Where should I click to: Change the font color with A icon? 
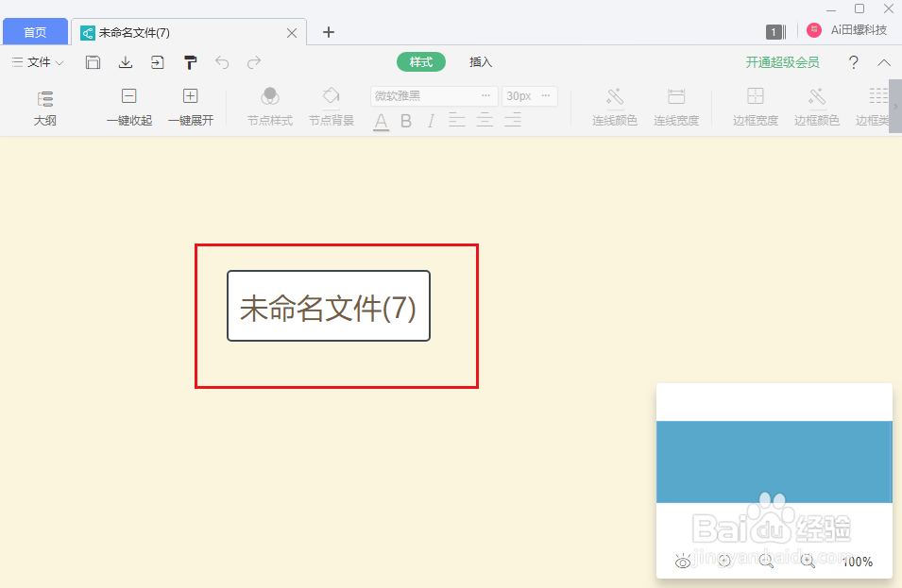pos(381,121)
